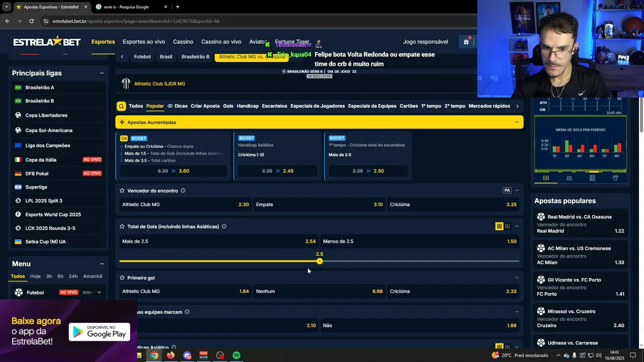The image size is (644, 362).
Task: Click the EstrelaBet logo
Action: tap(46, 42)
